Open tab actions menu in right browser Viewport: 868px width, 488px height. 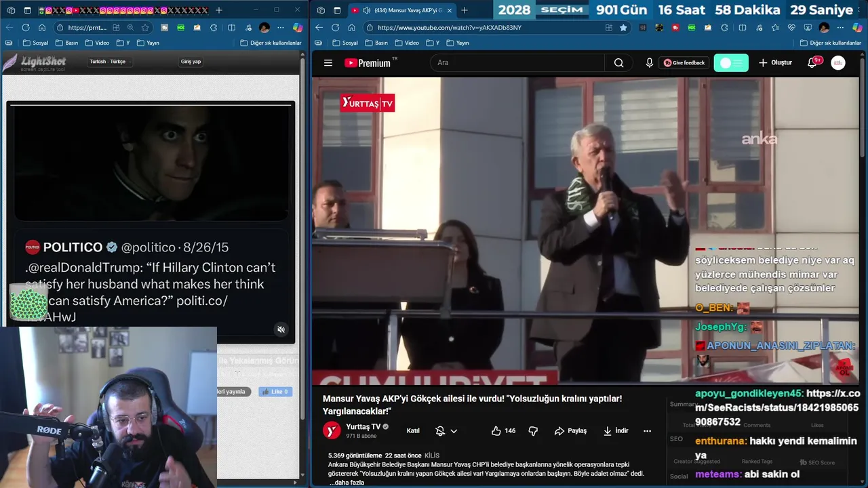tap(337, 10)
